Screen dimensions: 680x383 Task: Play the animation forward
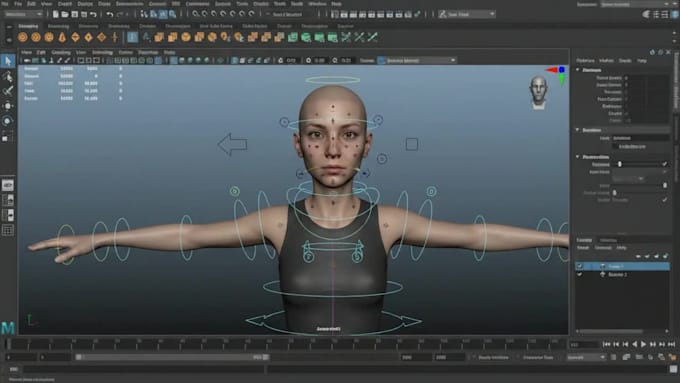tap(644, 344)
